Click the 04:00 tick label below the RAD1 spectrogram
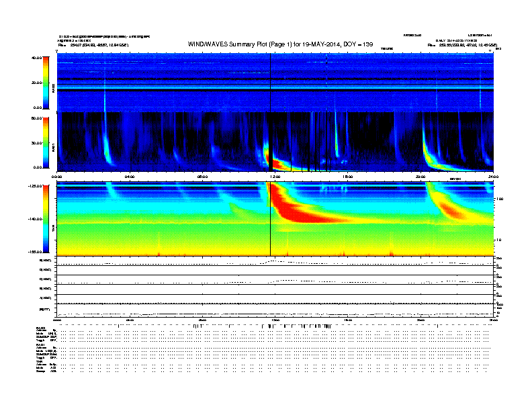The image size is (532, 411). 130,177
